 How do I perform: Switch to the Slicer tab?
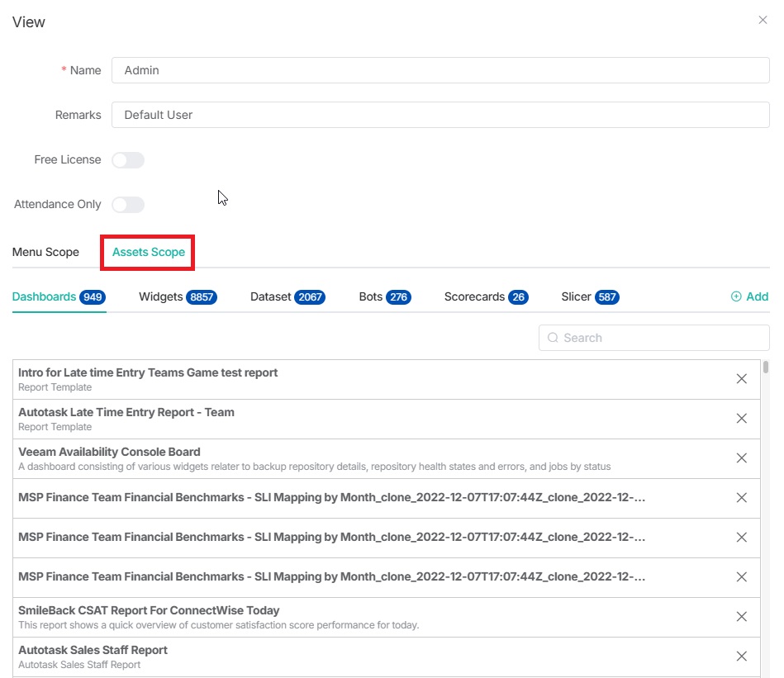point(589,296)
